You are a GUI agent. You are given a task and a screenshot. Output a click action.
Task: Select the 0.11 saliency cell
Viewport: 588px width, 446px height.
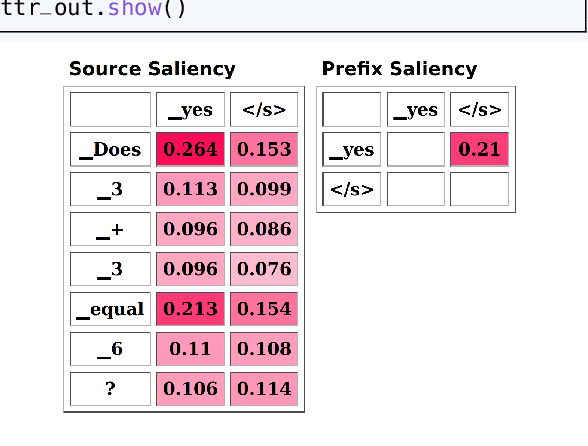[x=190, y=349]
